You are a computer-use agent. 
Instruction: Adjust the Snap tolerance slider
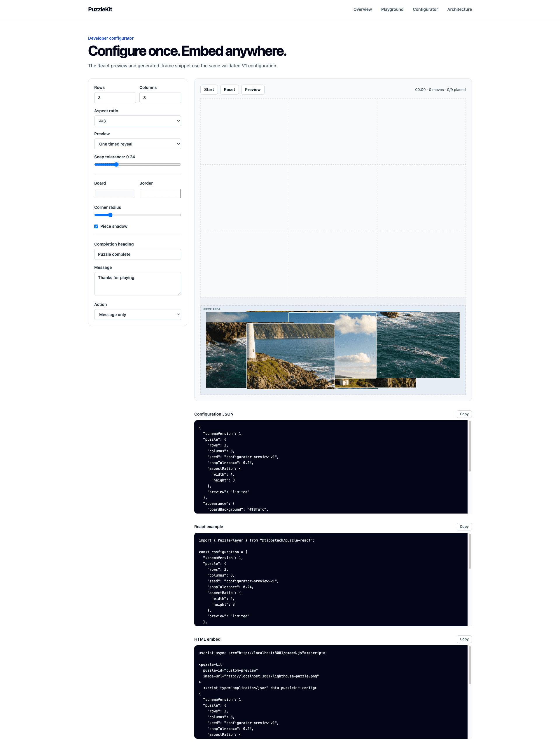click(138, 164)
